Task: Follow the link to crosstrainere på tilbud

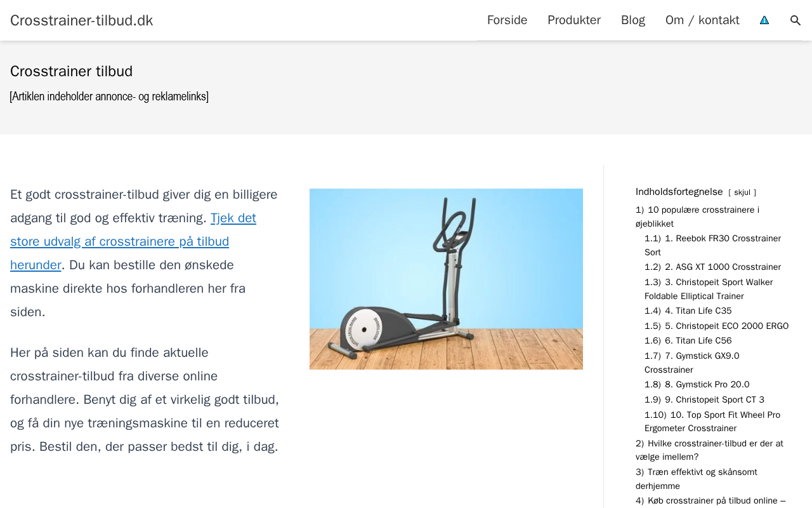Action: point(133,241)
